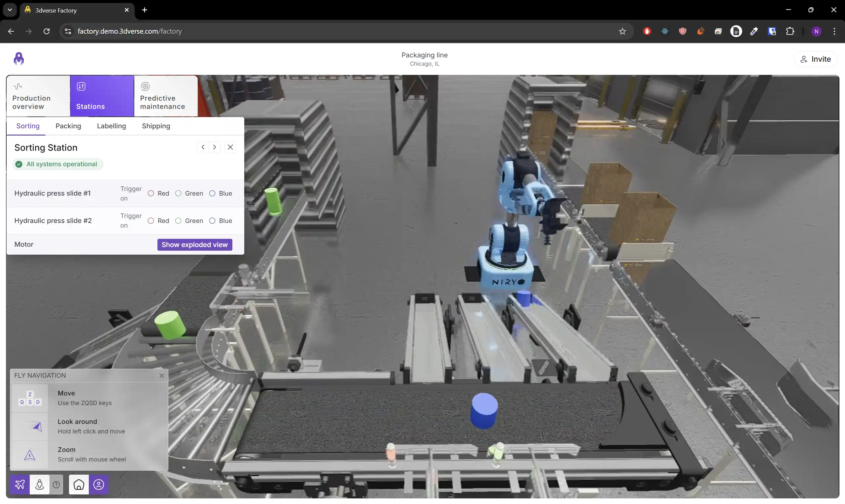This screenshot has width=845, height=504.
Task: Click the All systems operational status badge
Action: pos(57,164)
